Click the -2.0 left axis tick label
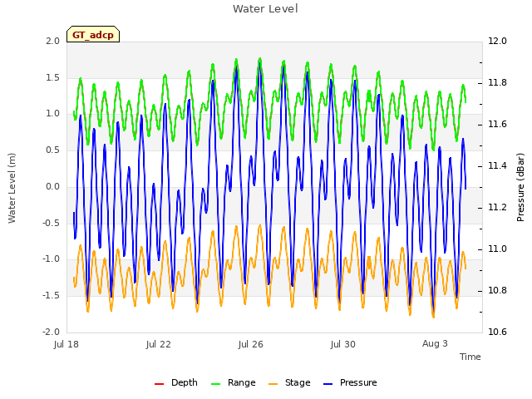Image resolution: width=532 pixels, height=399 pixels. [x=52, y=332]
